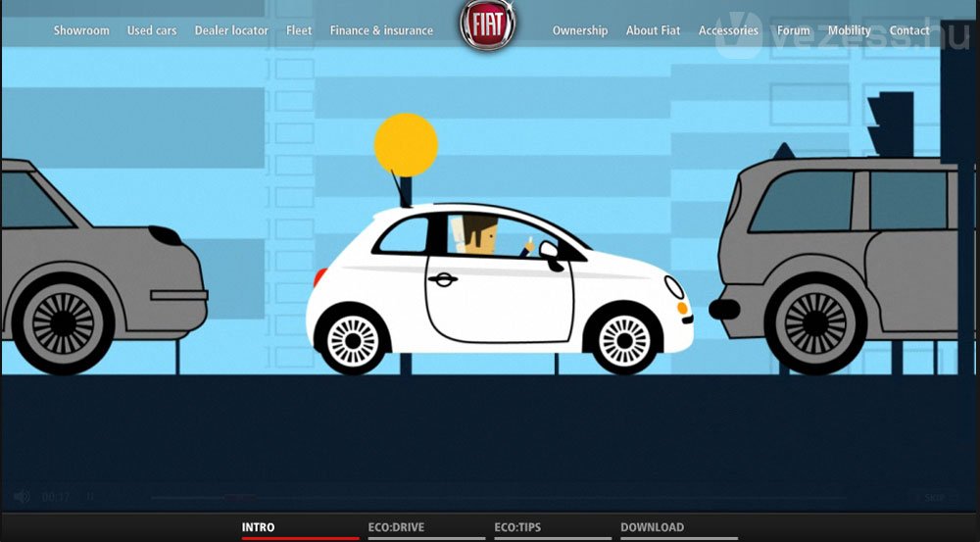Click the Contact link
Viewport: 980px width, 542px height.
pyautogui.click(x=909, y=30)
